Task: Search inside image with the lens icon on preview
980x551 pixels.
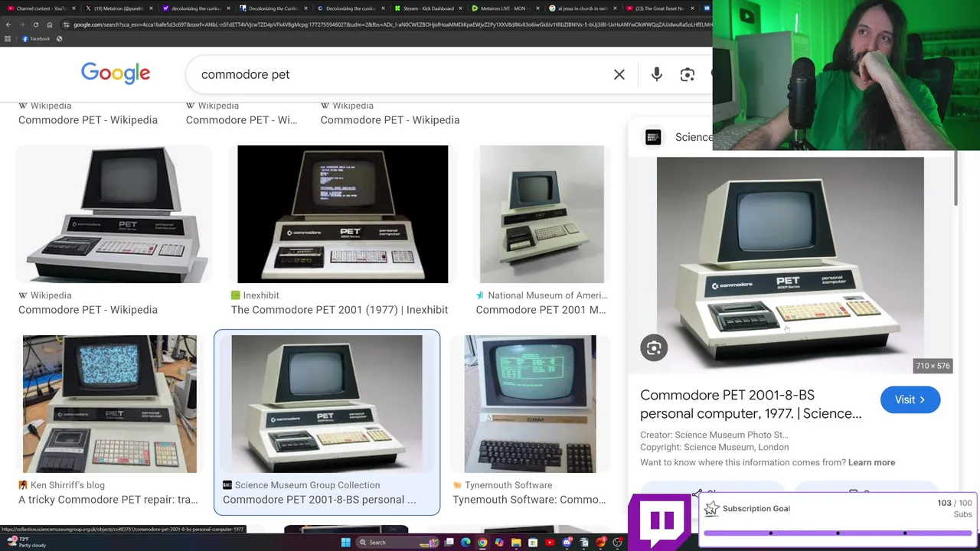Action: (x=654, y=348)
